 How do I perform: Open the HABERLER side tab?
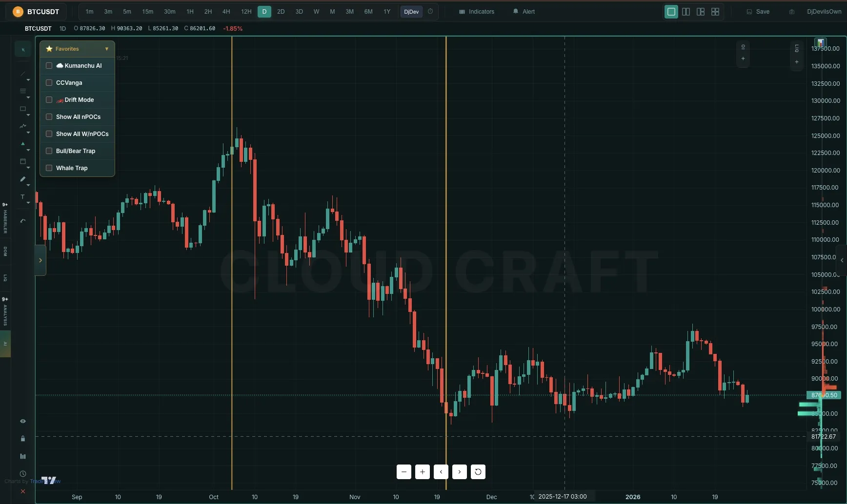coord(5,219)
